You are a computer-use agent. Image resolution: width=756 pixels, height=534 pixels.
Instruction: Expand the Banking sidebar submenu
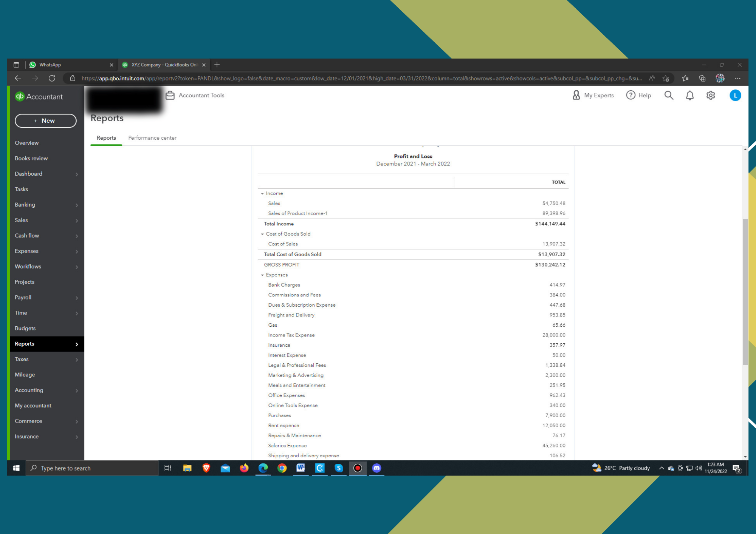click(77, 205)
